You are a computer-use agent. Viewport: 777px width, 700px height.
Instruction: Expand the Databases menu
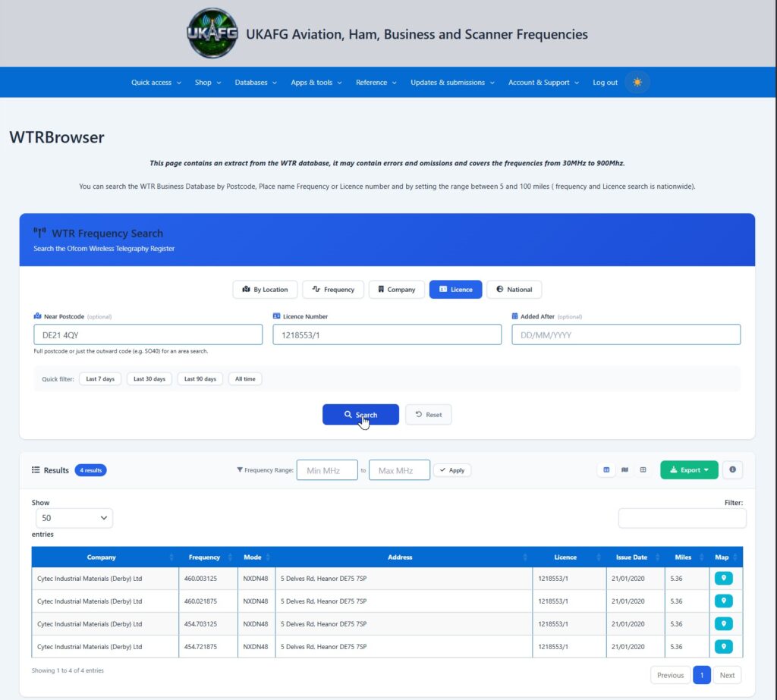pos(256,82)
